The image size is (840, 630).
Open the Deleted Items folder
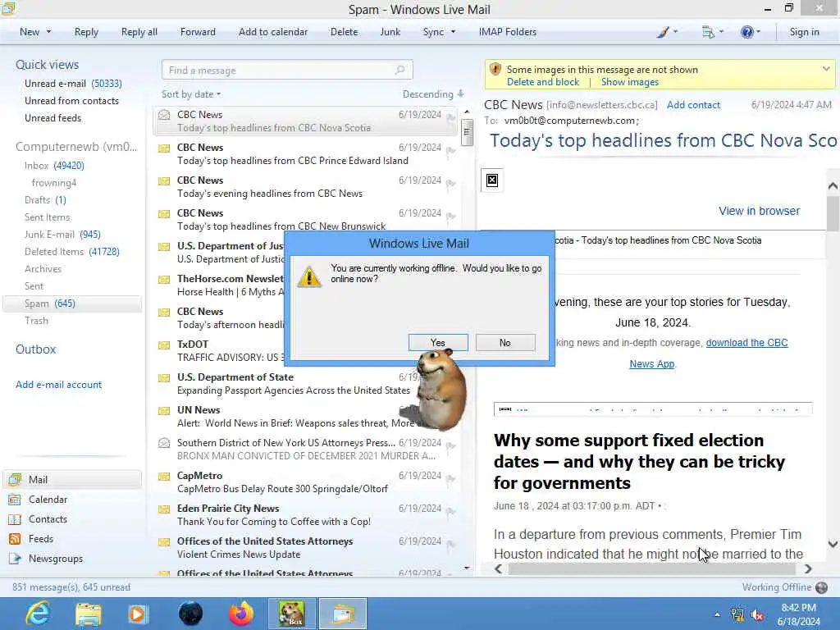[72, 251]
